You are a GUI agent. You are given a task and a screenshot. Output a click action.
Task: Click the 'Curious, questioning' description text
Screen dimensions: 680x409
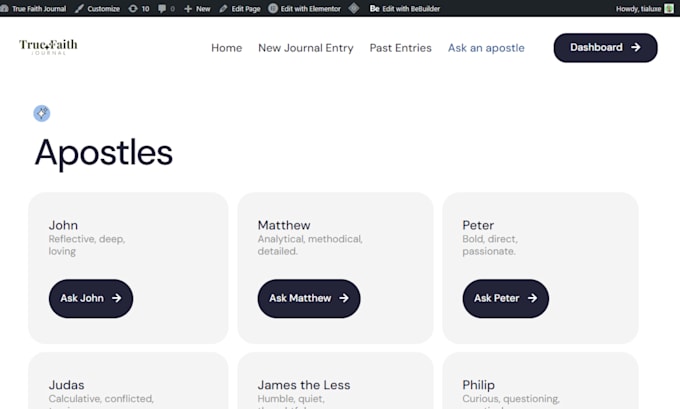click(x=511, y=399)
